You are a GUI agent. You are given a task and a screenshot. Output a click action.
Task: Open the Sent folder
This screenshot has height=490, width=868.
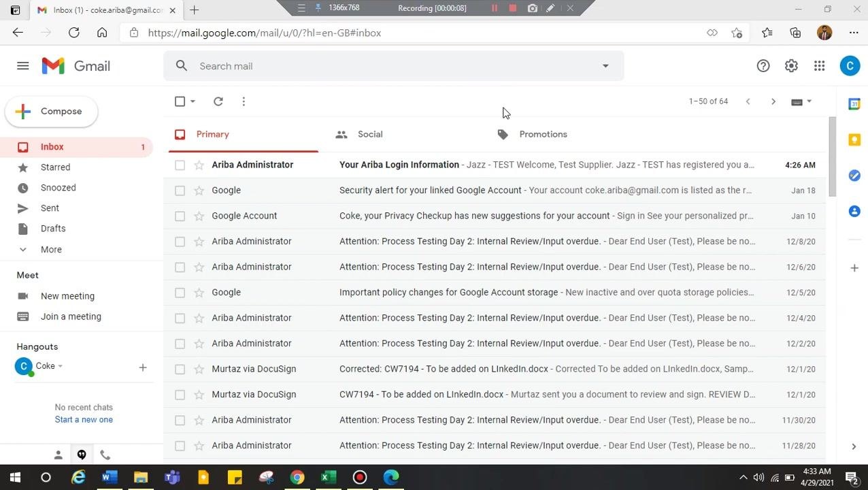pyautogui.click(x=50, y=208)
